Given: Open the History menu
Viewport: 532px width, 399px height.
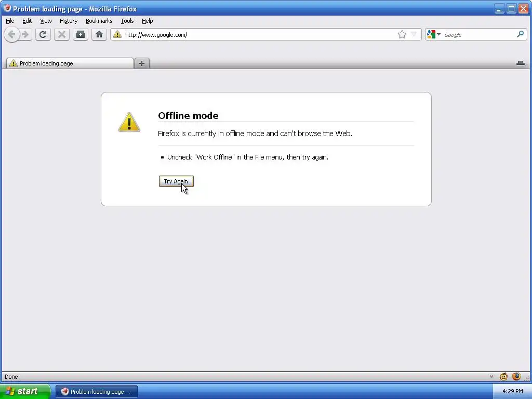Looking at the screenshot, I should tap(69, 21).
